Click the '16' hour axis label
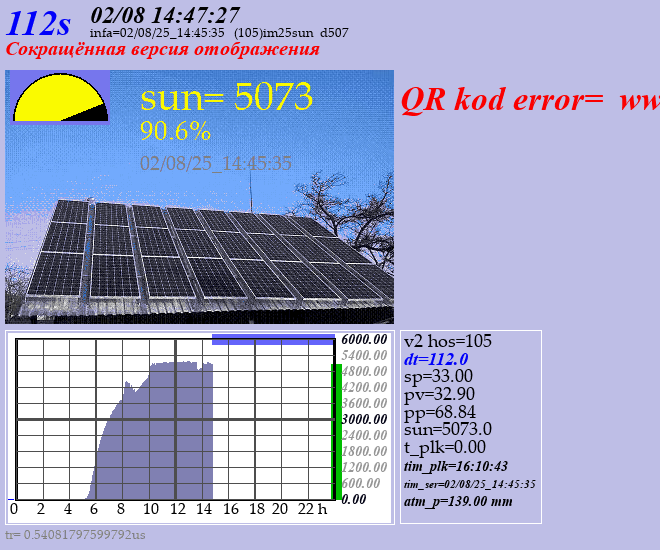Viewport: 660px width, 550px height. pyautogui.click(x=231, y=509)
